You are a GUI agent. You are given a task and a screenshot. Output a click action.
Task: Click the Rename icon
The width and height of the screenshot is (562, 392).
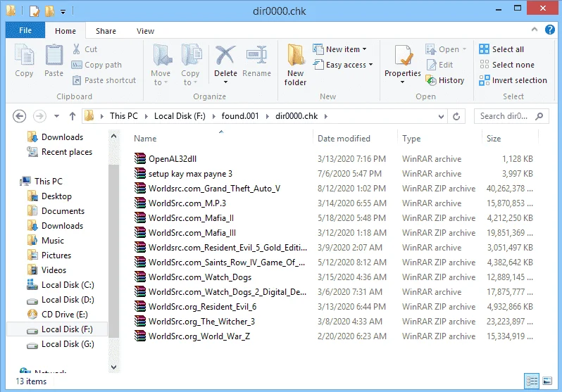tap(256, 55)
